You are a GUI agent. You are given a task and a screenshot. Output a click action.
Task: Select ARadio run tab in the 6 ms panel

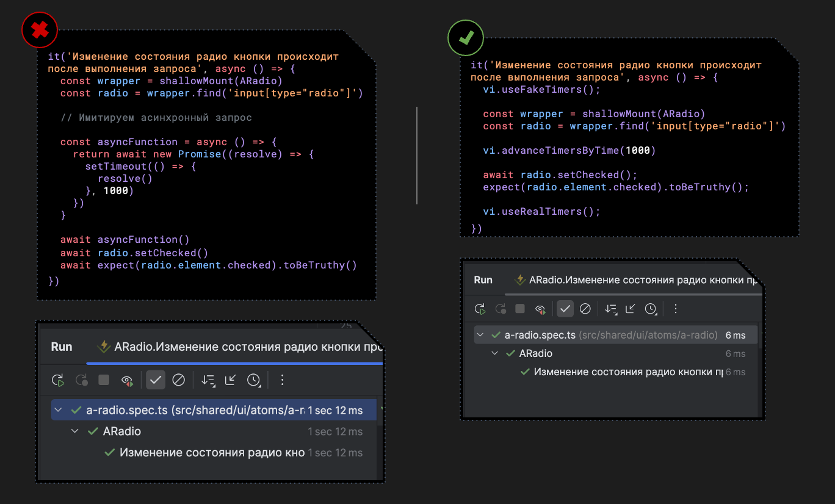(638, 280)
